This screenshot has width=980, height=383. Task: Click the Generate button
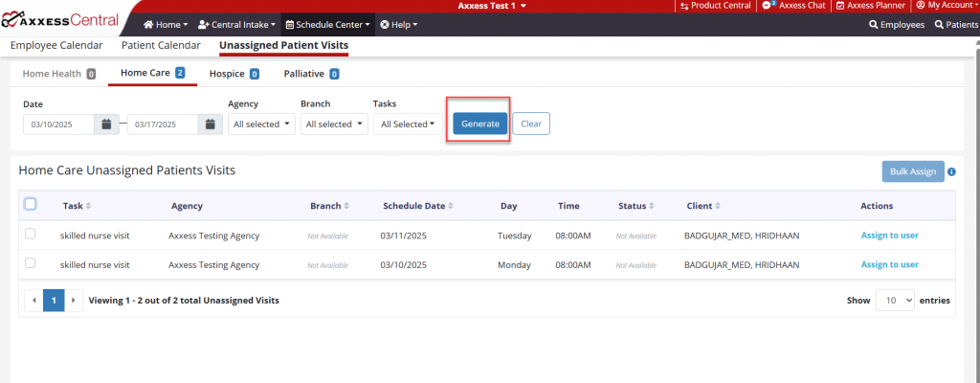[480, 124]
